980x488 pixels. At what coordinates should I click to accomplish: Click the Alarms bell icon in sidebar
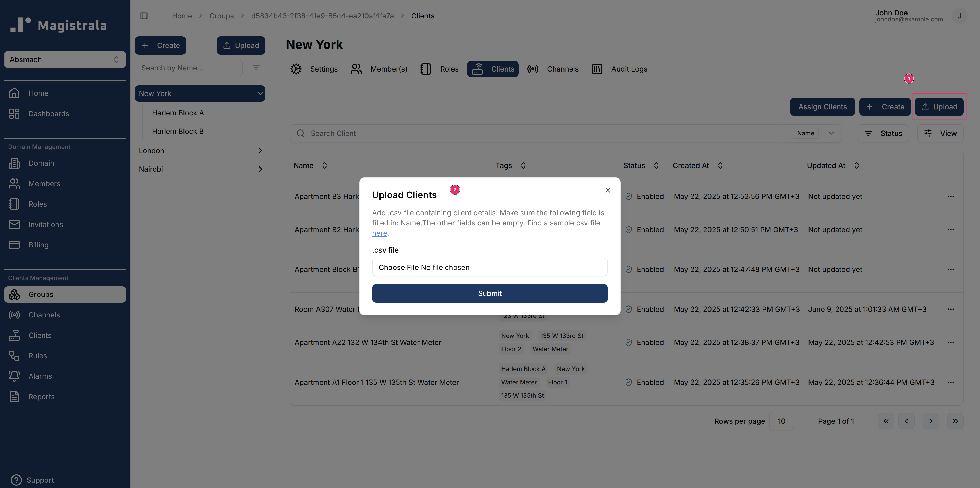[x=14, y=376]
